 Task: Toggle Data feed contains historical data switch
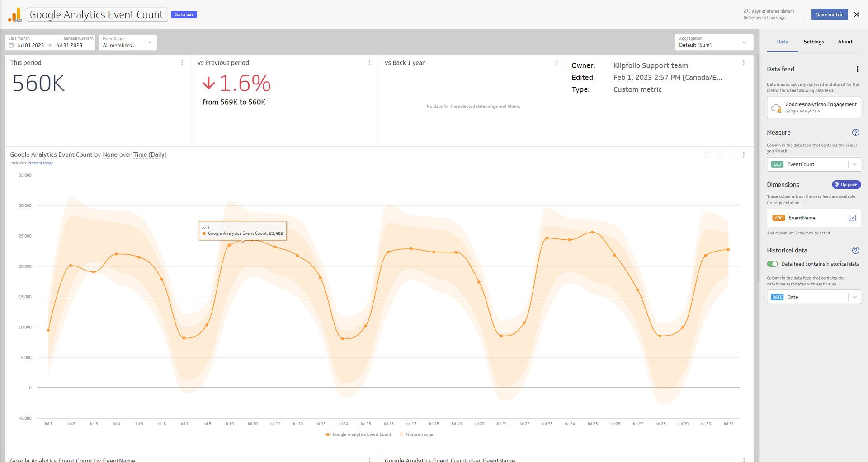pos(772,264)
